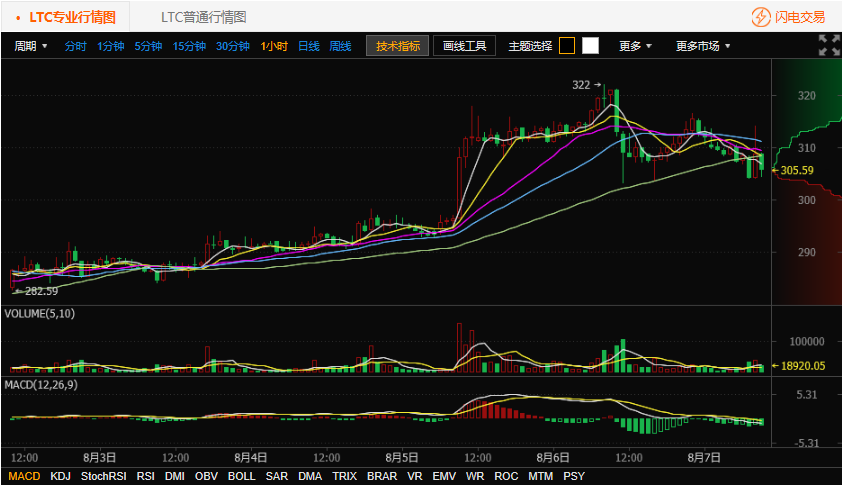
Task: Show the BOLL indicator
Action: click(x=241, y=476)
